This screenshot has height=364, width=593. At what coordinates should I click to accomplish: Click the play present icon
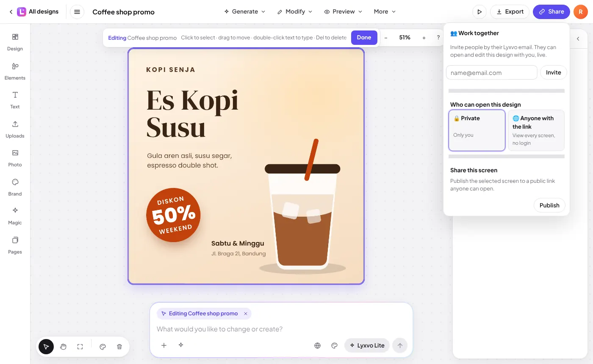(479, 12)
